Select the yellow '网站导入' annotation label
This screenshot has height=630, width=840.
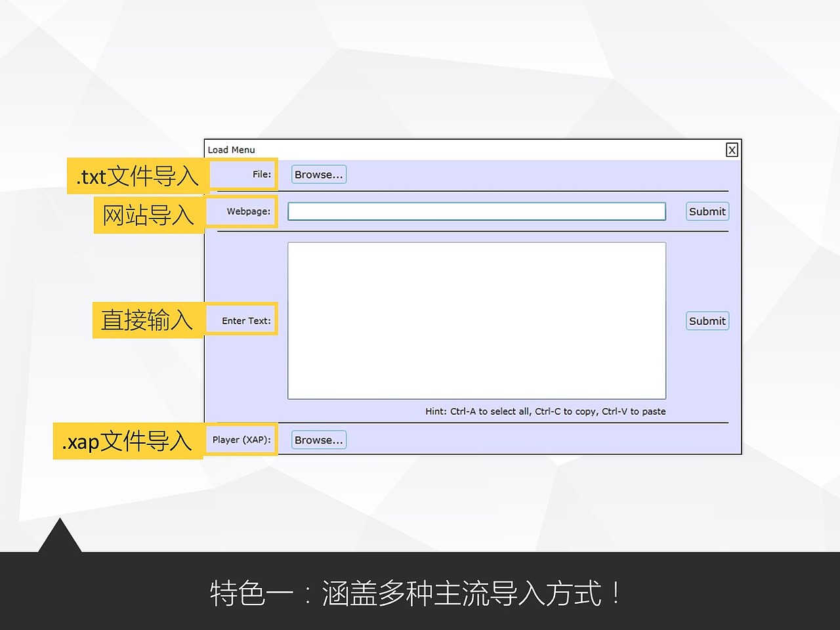pos(148,212)
